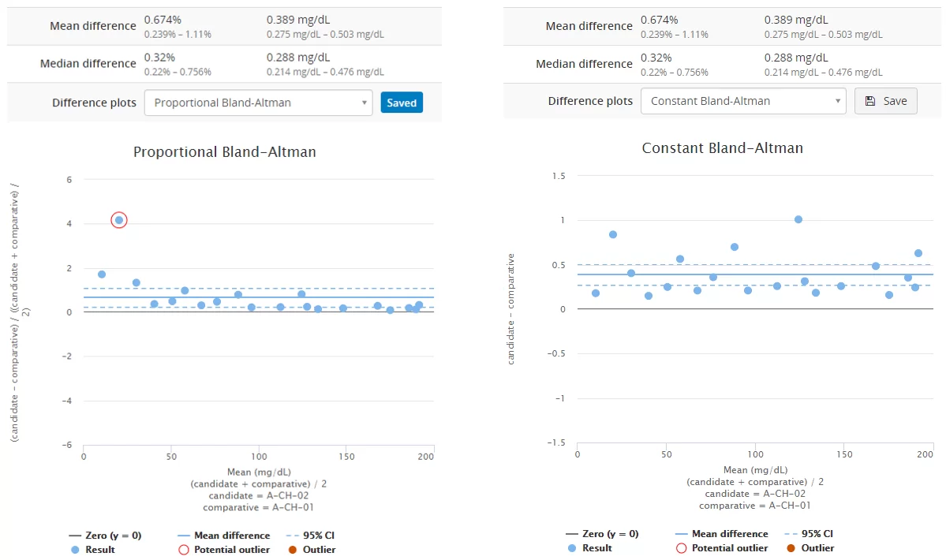Click the Result legend dot under the Constant plot
This screenshot has height=560, width=946.
572,548
